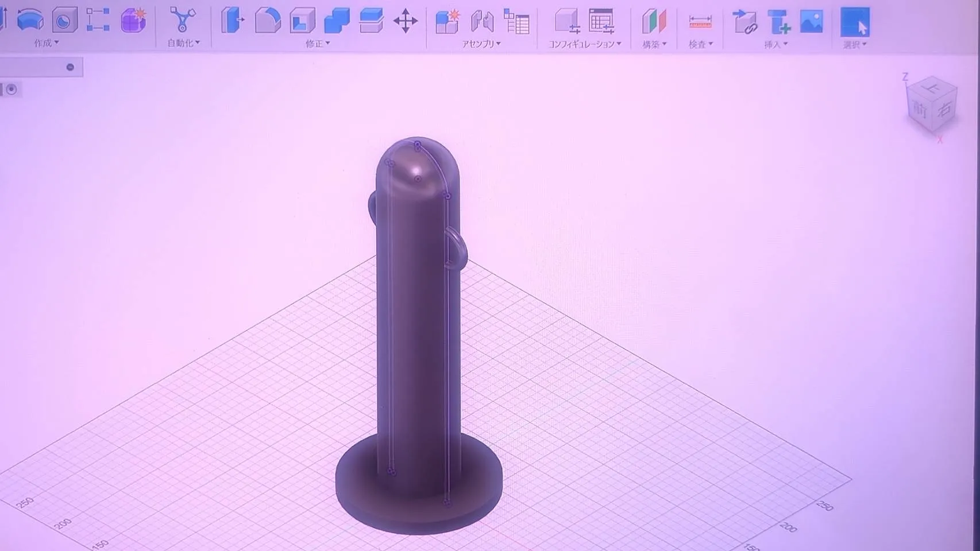
Task: Click the Insert Canvas image icon
Action: (x=812, y=22)
